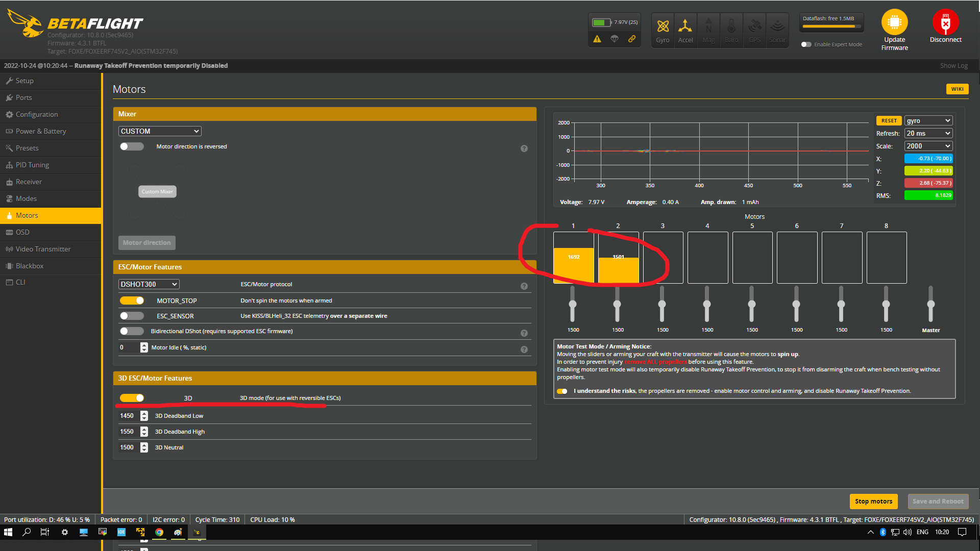
Task: Open help for ESC/Motor protocol
Action: pyautogui.click(x=524, y=286)
